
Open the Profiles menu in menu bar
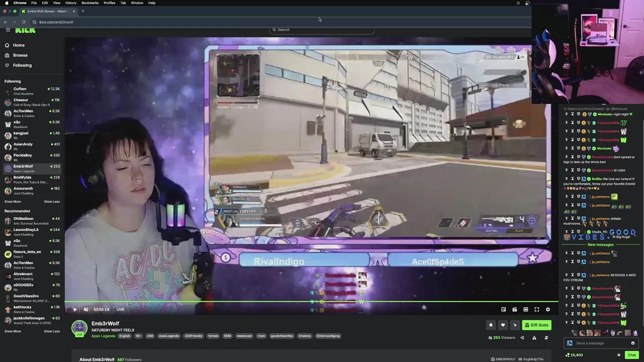[x=109, y=3]
